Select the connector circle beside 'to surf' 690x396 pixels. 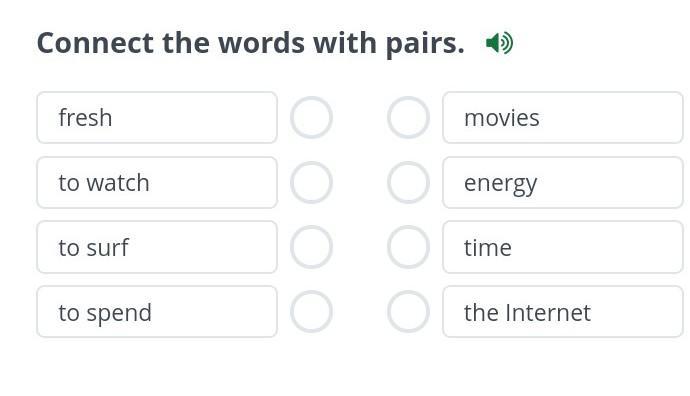click(311, 247)
